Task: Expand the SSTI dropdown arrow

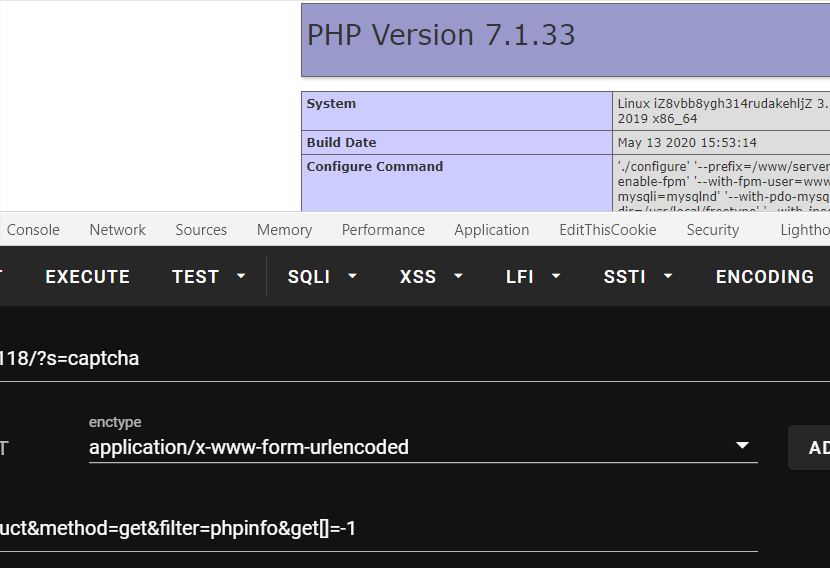Action: pyautogui.click(x=668, y=276)
